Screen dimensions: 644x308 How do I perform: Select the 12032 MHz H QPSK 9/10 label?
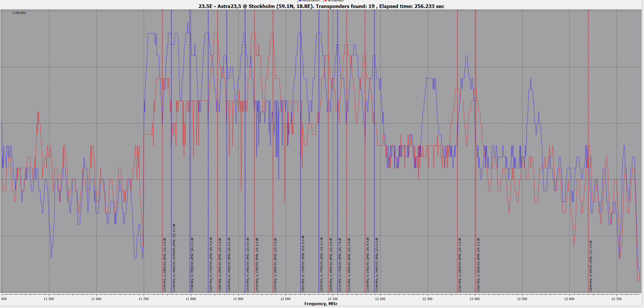(303, 264)
